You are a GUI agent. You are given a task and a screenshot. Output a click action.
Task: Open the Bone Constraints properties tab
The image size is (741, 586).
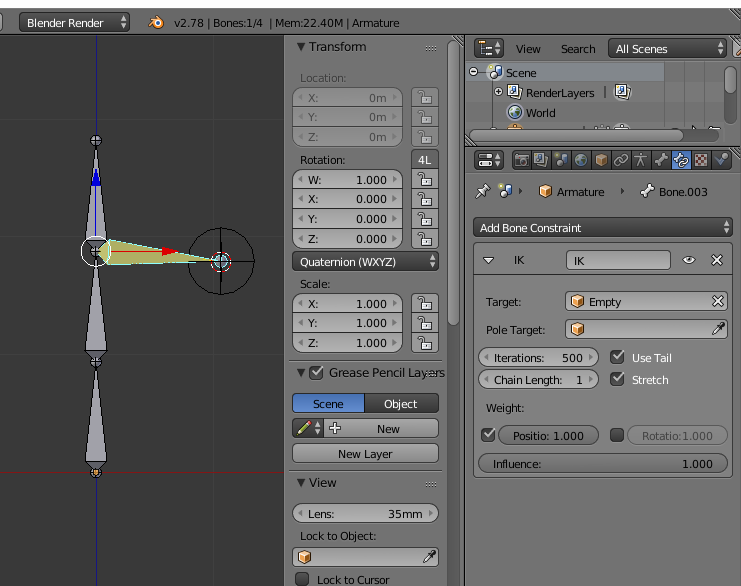tap(681, 160)
